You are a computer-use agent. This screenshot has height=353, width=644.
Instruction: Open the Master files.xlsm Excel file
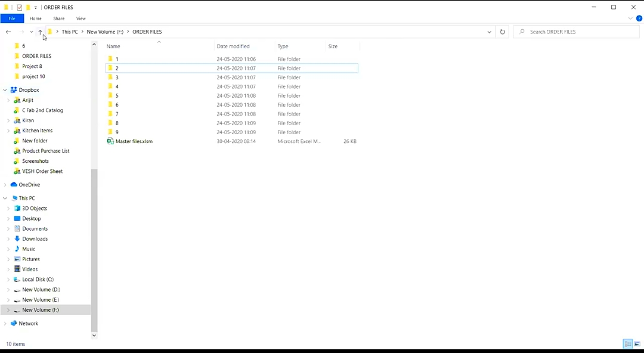[134, 141]
